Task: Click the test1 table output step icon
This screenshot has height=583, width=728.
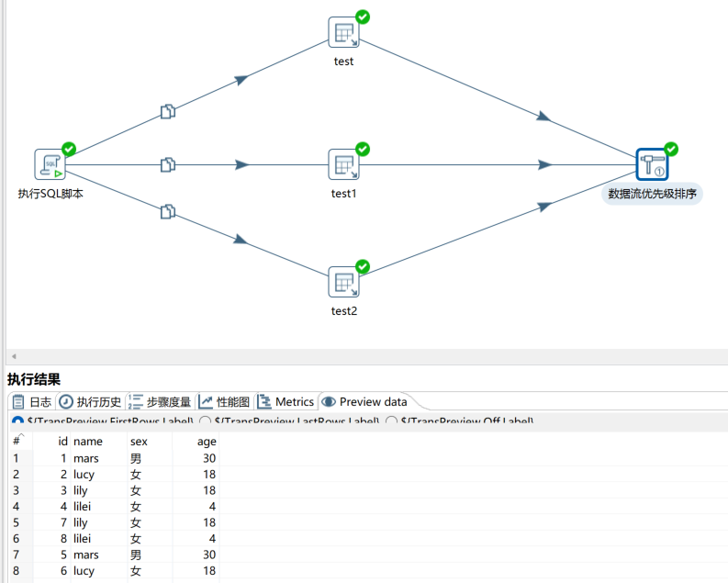Action: [343, 164]
